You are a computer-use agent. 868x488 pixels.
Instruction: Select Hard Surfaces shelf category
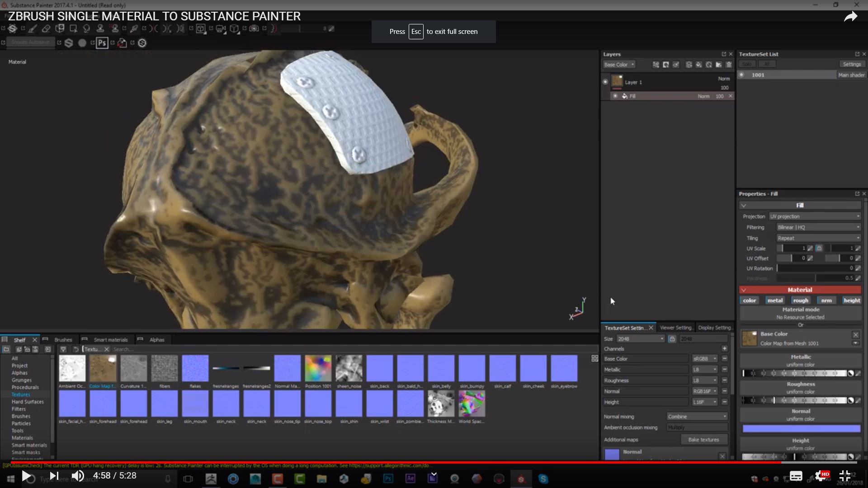[28, 402]
